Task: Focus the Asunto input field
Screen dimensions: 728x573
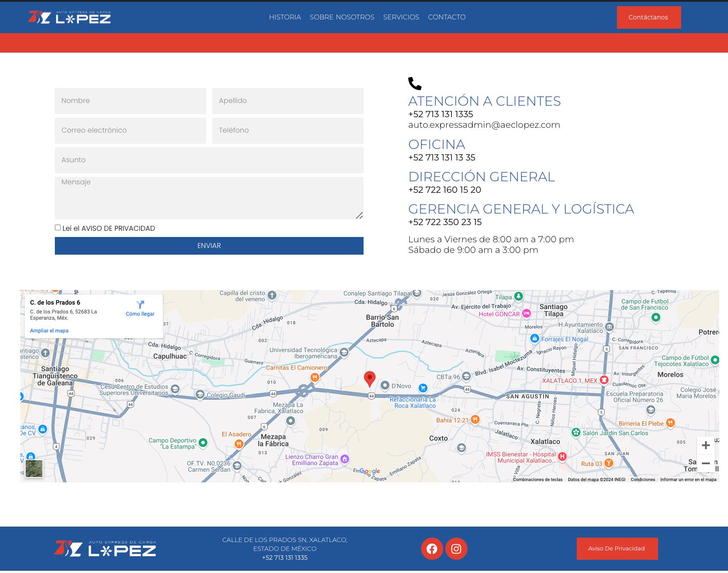Action: point(209,160)
